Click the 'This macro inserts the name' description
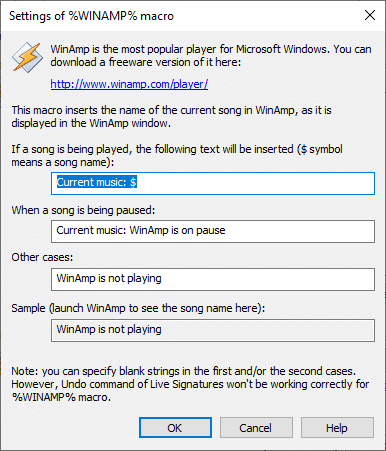The width and height of the screenshot is (386, 451). tap(171, 110)
